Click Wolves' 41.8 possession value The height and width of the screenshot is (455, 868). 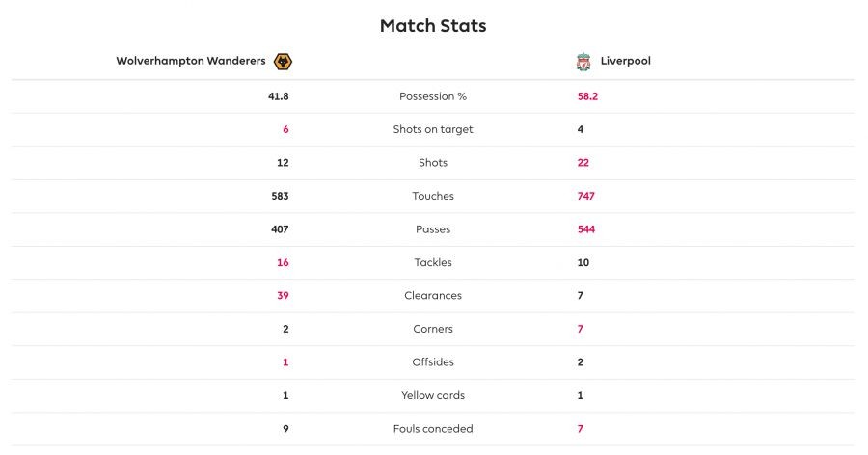pos(279,96)
